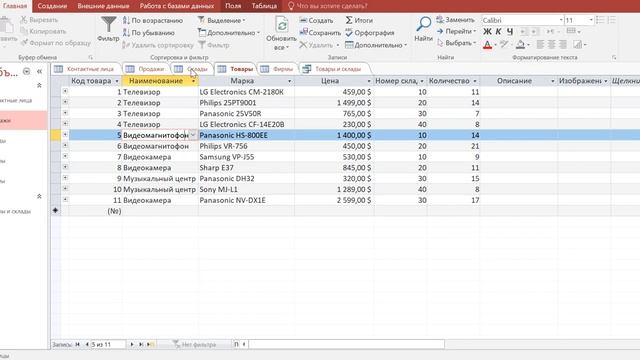Open the Дополнительно filter options dropdown

229,33
